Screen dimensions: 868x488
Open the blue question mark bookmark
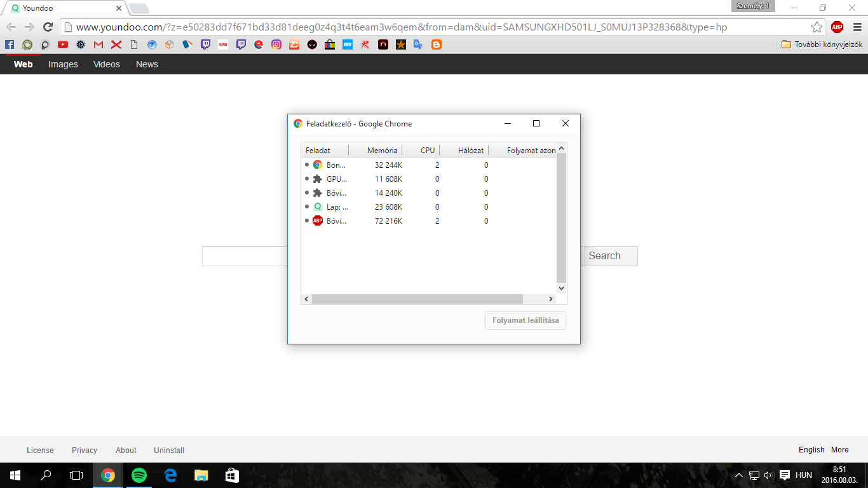click(x=151, y=44)
